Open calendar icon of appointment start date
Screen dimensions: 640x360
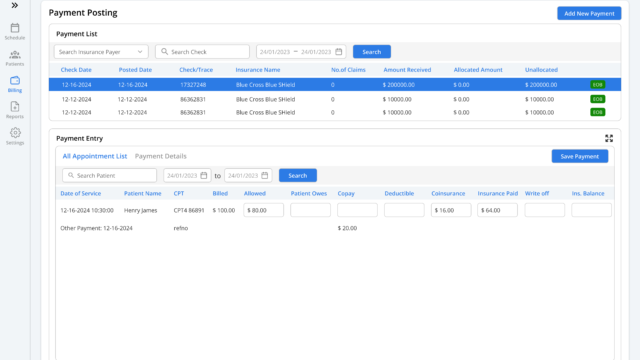204,176
